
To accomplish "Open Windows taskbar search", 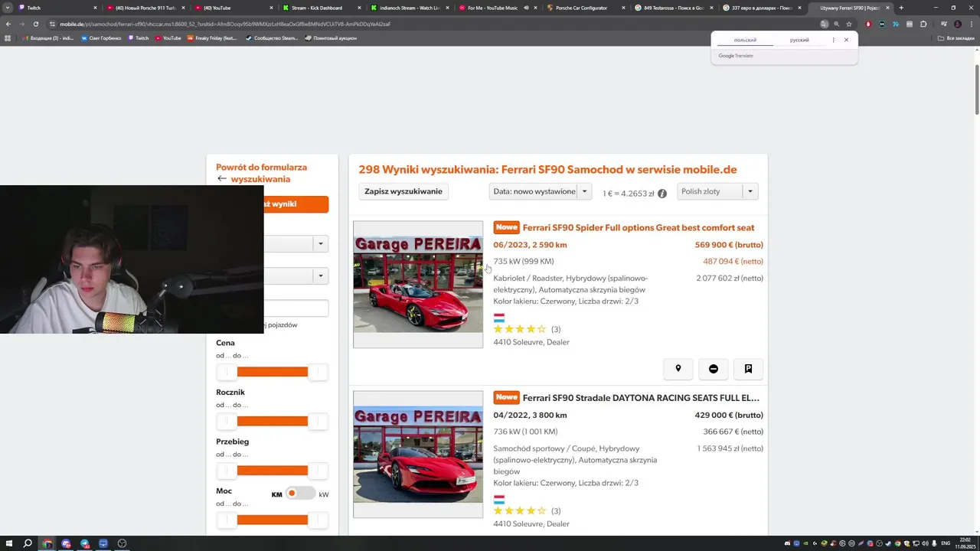I will pos(28,543).
